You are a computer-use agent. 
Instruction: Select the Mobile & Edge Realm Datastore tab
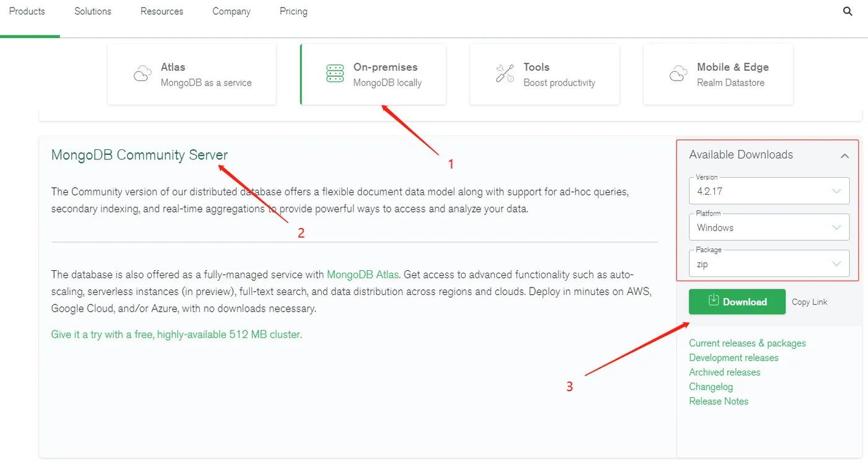[x=719, y=74]
